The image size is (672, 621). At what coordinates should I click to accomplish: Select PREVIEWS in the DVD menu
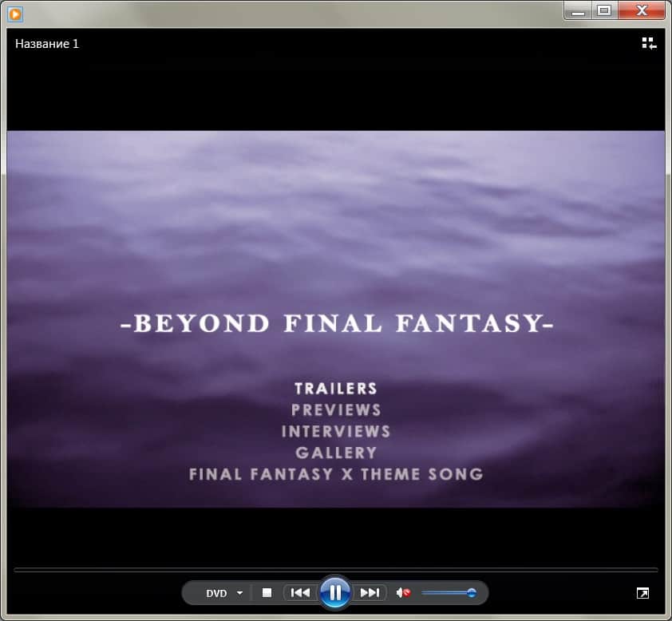336,409
